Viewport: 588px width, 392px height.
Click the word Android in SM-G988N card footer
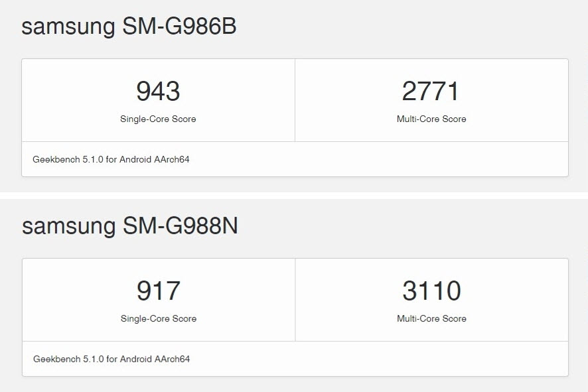coord(136,359)
